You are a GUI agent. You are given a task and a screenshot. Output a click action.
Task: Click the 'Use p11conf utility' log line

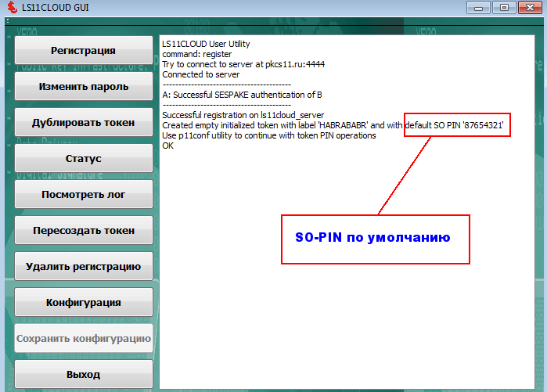[x=268, y=135]
